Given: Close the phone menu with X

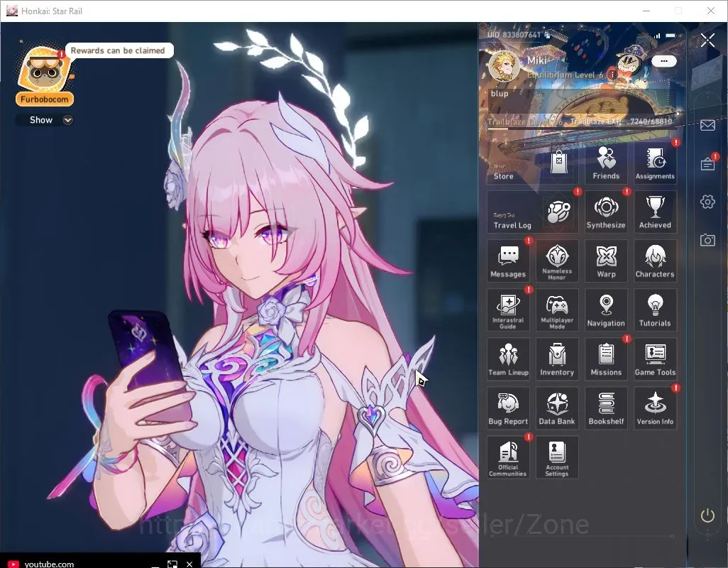Looking at the screenshot, I should click(707, 40).
